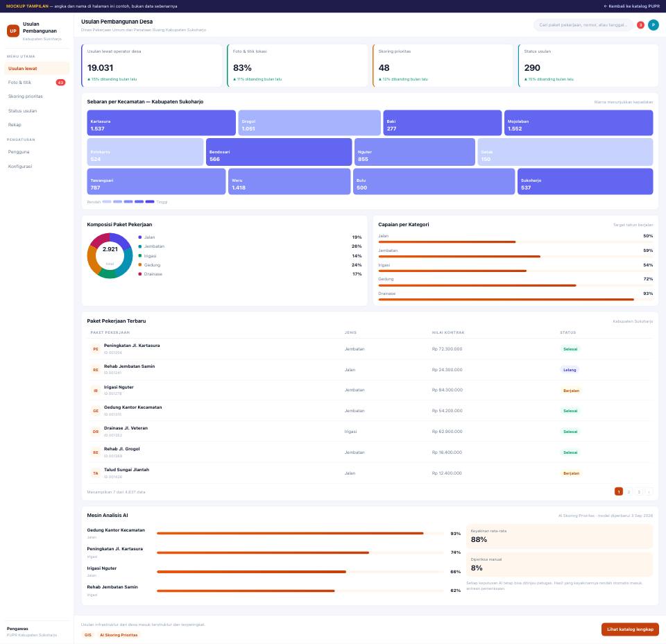Click the Gedung legend color dot

pos(140,264)
